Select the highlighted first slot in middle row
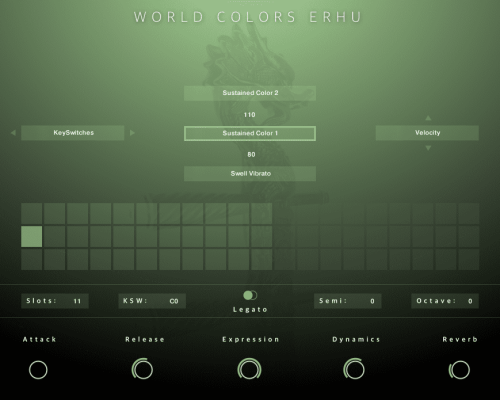 pyautogui.click(x=32, y=237)
